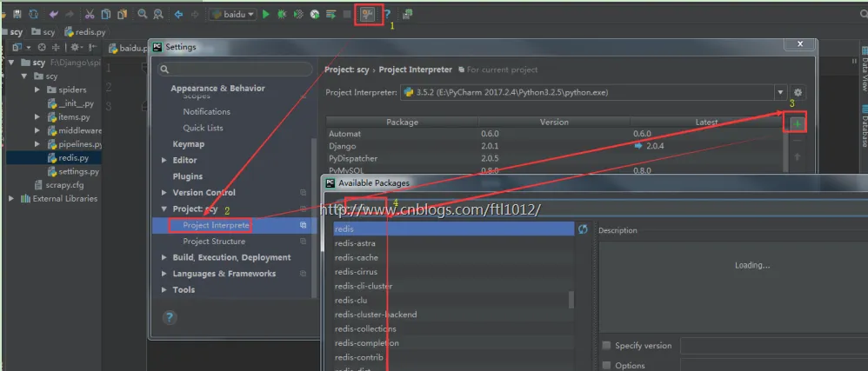Click the Paste clipboard icon
Image resolution: width=868 pixels, height=371 pixels.
click(x=122, y=15)
